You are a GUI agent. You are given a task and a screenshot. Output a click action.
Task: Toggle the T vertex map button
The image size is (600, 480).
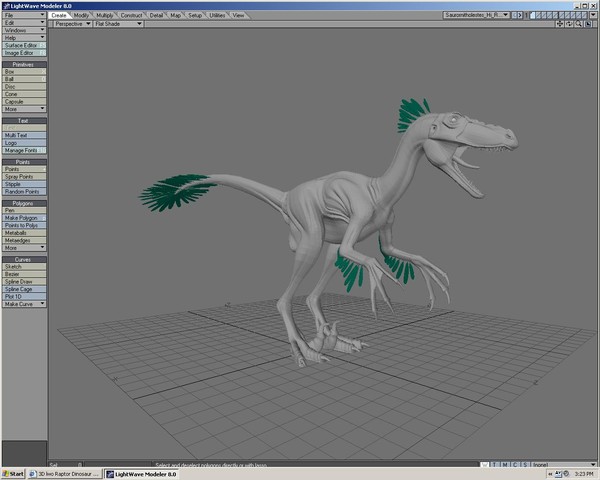[494, 464]
